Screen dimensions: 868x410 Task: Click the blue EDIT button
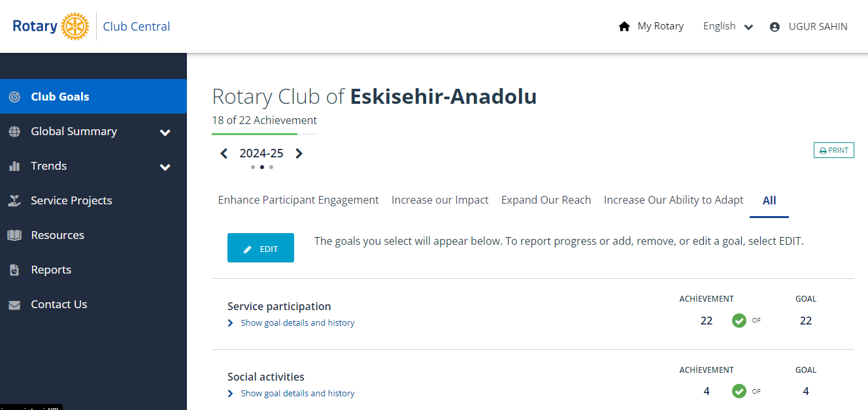point(261,248)
